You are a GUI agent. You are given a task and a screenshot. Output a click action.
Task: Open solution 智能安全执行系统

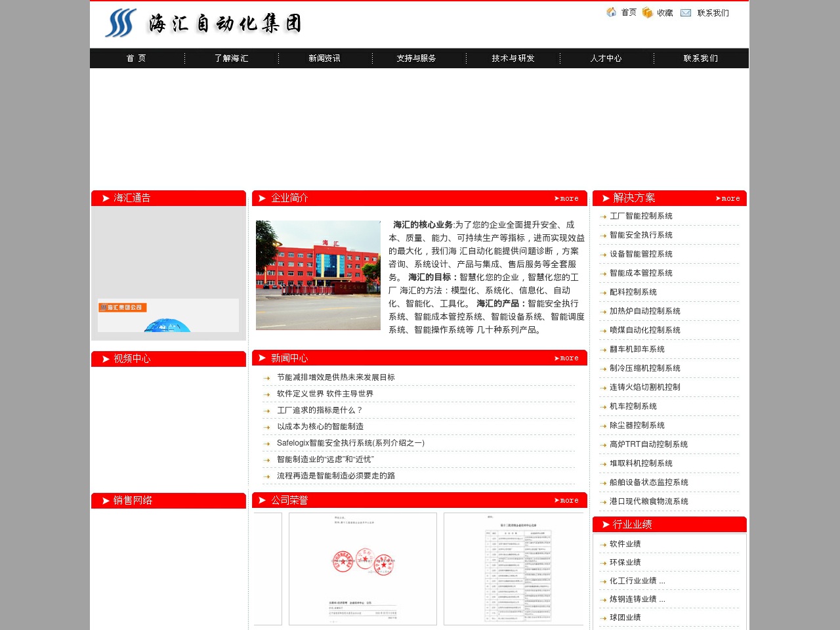[641, 235]
